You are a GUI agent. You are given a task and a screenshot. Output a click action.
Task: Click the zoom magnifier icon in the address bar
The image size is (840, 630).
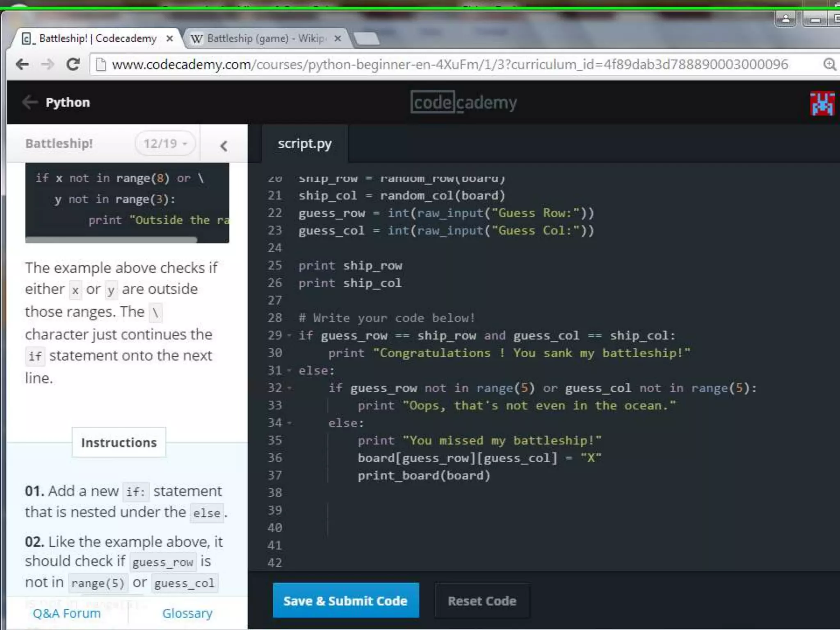click(829, 64)
